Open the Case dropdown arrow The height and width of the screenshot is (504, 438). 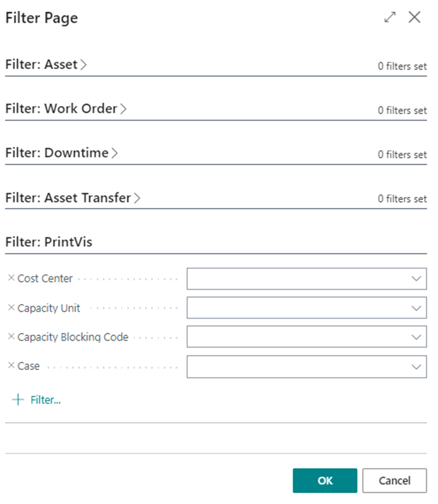click(x=416, y=366)
